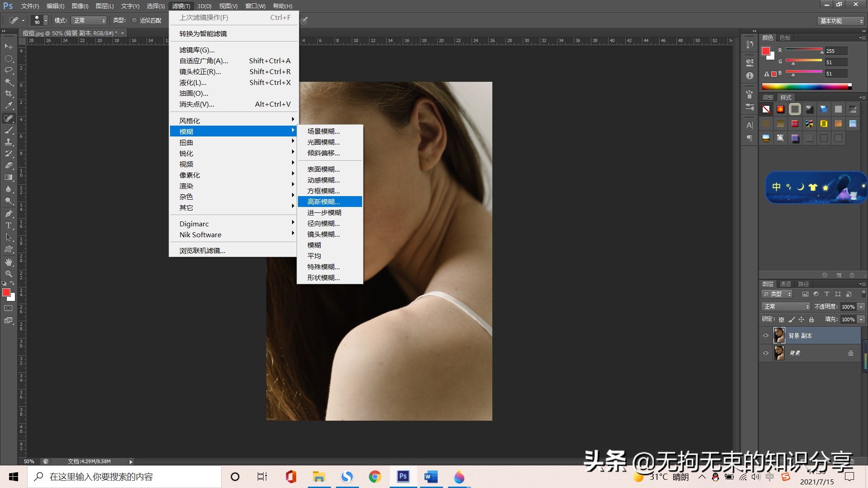Select the Crop tool
Screen dimensions: 868x488
tap(8, 94)
